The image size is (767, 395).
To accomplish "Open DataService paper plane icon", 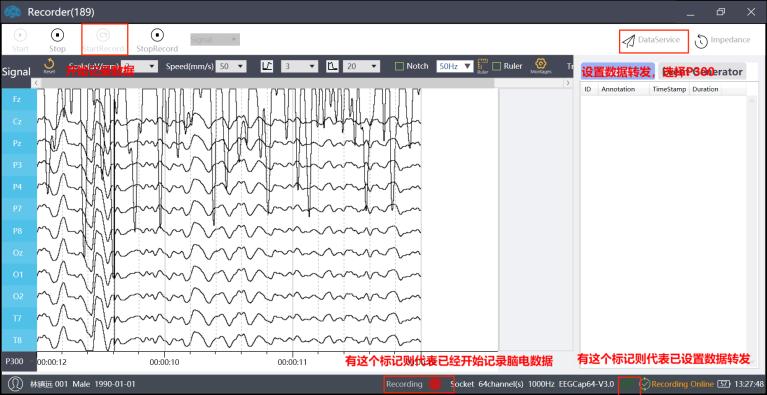I will pyautogui.click(x=628, y=41).
